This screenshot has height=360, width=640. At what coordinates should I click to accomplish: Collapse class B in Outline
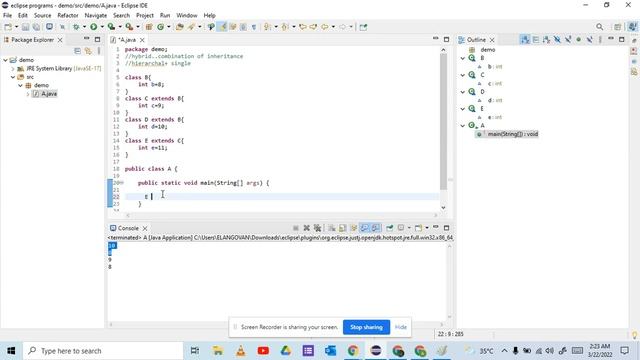point(462,58)
